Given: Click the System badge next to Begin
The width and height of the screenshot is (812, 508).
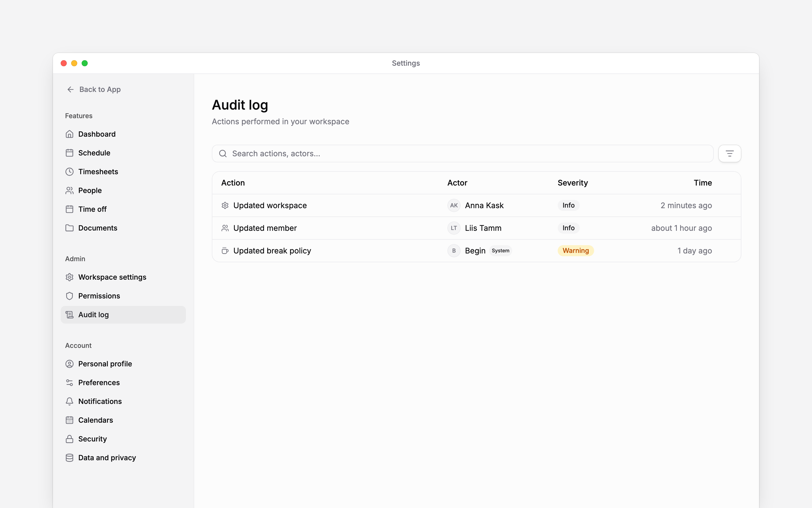Looking at the screenshot, I should 500,251.
